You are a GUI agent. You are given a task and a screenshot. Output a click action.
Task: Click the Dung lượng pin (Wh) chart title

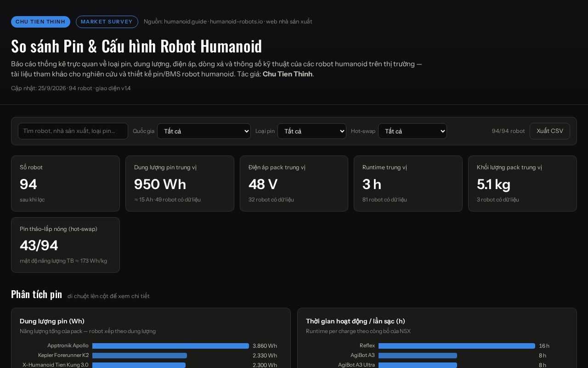tap(52, 321)
